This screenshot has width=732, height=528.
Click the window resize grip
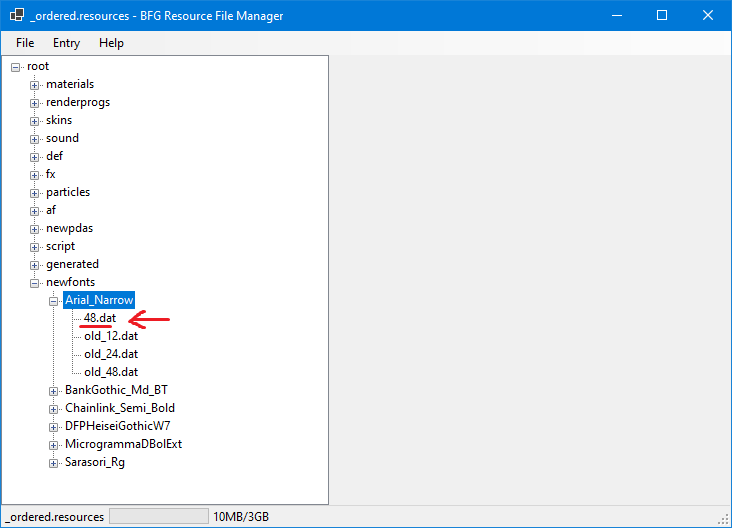pos(723,519)
